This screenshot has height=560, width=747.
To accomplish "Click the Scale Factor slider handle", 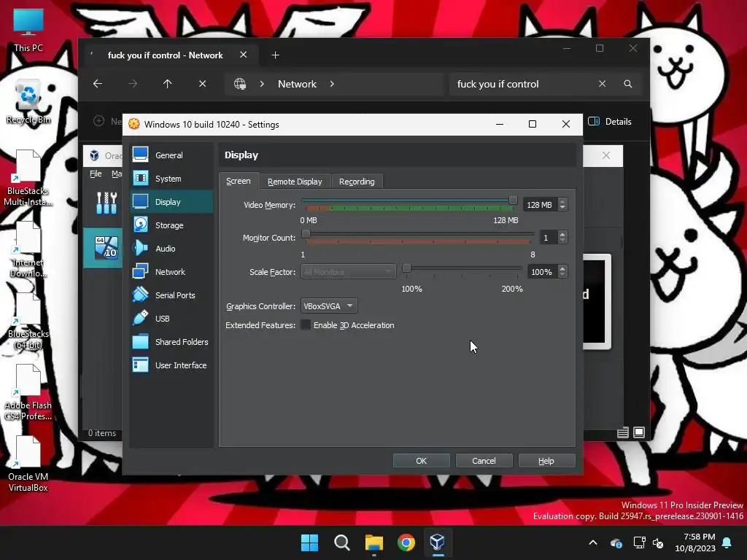I will (x=406, y=268).
